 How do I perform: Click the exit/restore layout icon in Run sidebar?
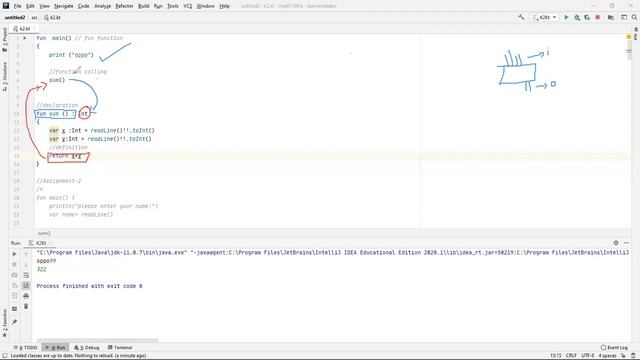coord(14,285)
